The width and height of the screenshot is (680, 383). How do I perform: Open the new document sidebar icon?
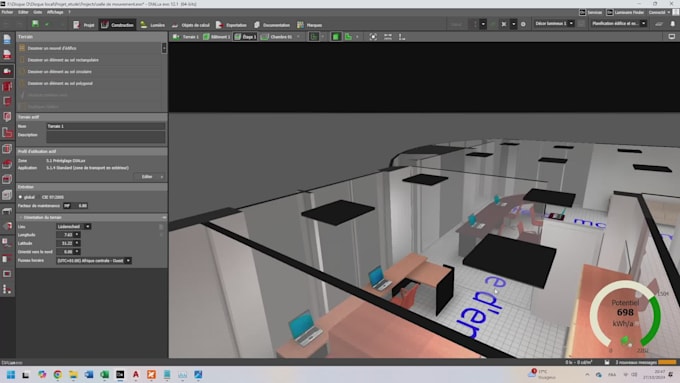click(x=7, y=39)
